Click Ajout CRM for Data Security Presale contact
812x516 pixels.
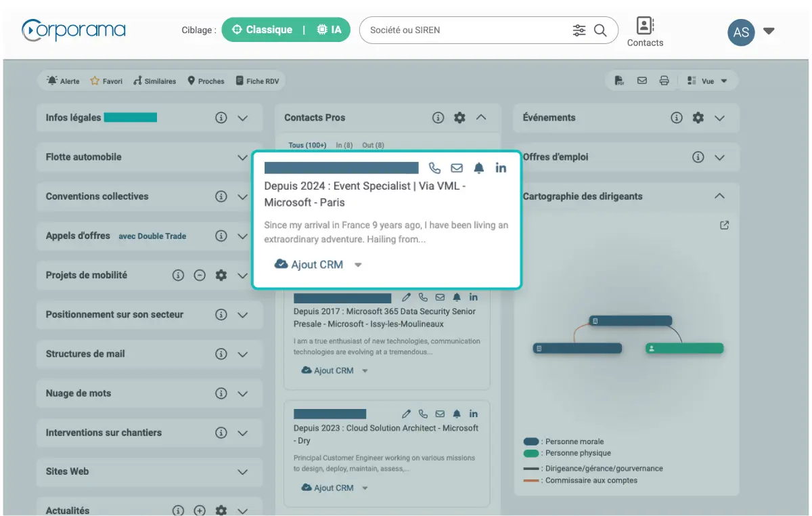pos(328,370)
